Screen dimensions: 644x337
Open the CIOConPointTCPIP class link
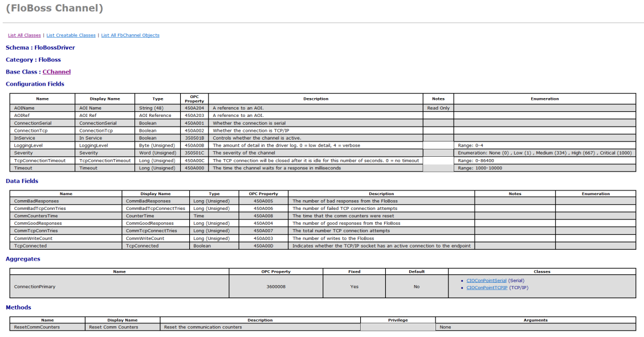[x=487, y=288]
